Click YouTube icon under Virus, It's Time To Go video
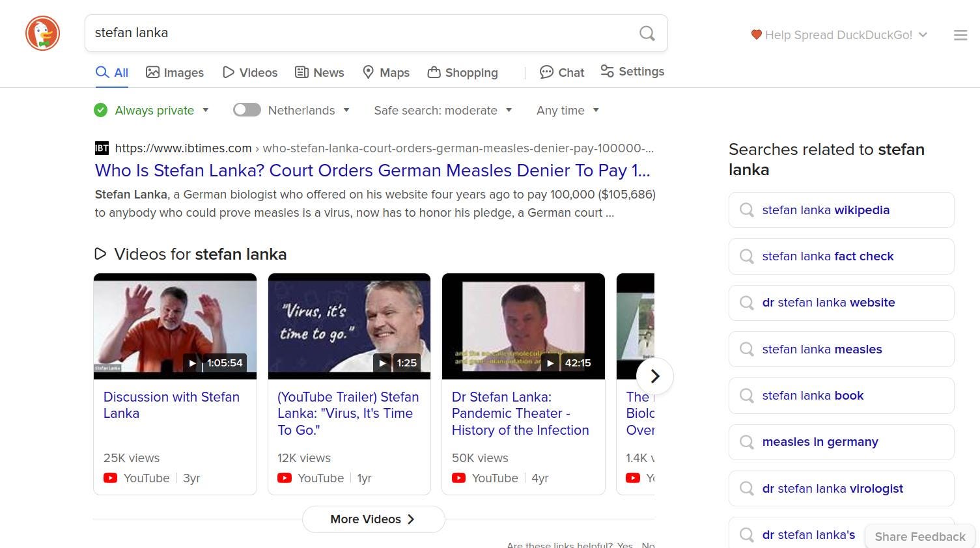This screenshot has width=980, height=548. click(x=285, y=478)
